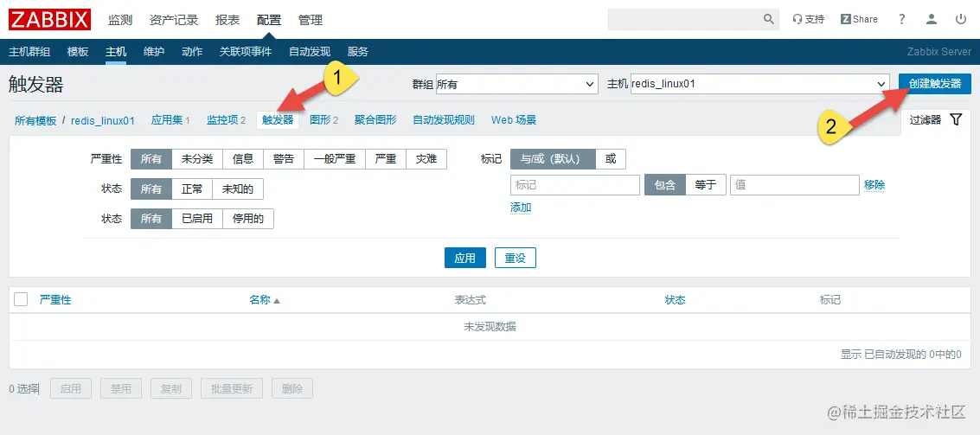Click the 应用 filter button
The image size is (980, 435).
(465, 258)
